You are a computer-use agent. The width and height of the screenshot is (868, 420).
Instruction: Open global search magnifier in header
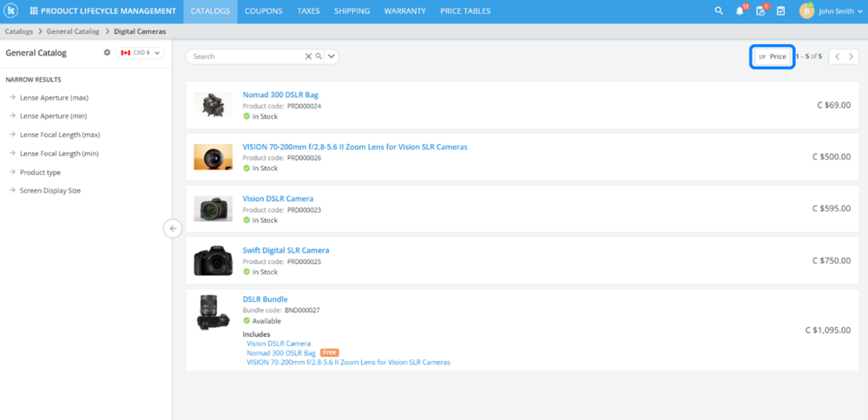point(719,11)
